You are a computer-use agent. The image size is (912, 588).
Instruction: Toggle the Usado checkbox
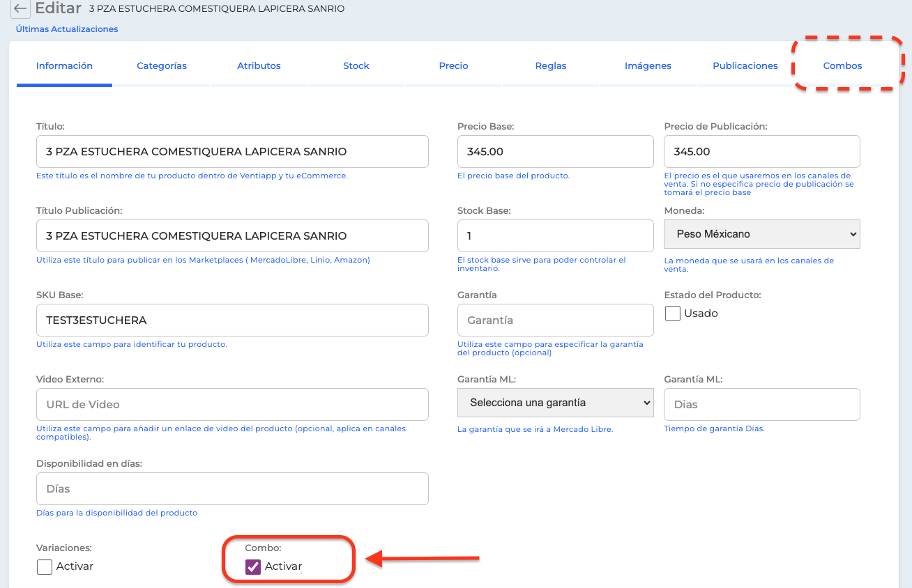click(x=673, y=314)
